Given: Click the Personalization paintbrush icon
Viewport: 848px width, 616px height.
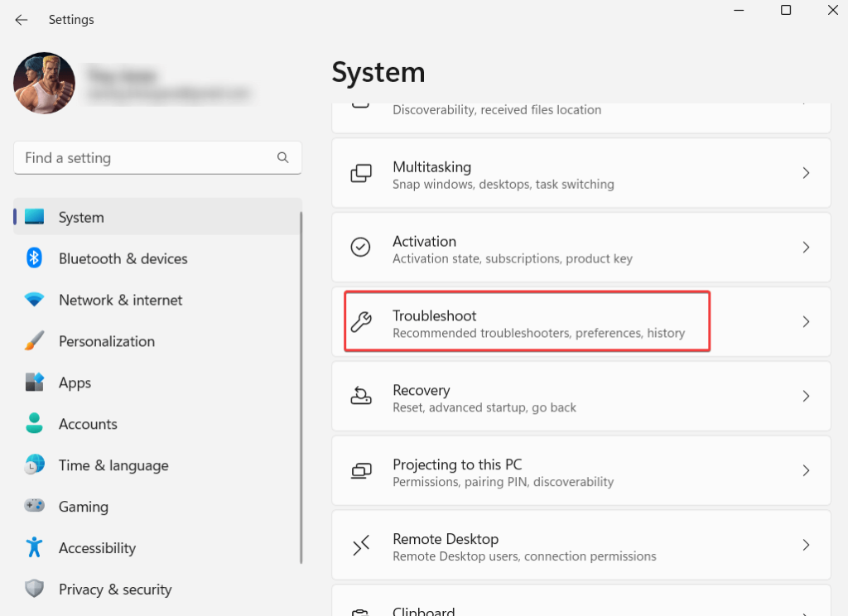Looking at the screenshot, I should (34, 341).
